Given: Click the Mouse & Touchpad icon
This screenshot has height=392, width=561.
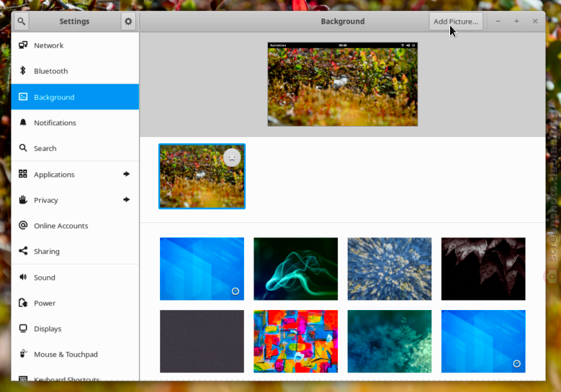Looking at the screenshot, I should pos(23,354).
